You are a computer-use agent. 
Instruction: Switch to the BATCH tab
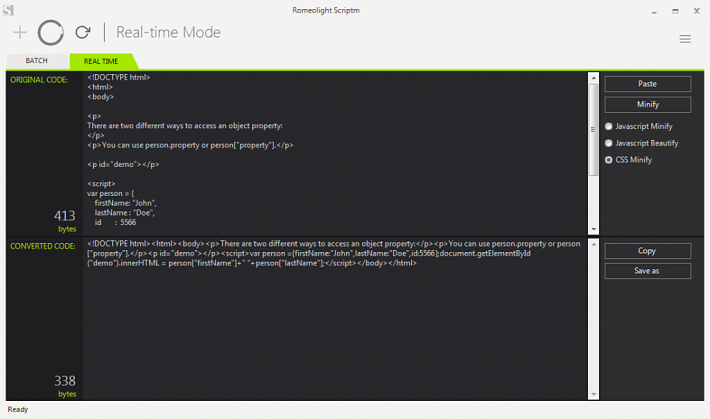point(37,61)
